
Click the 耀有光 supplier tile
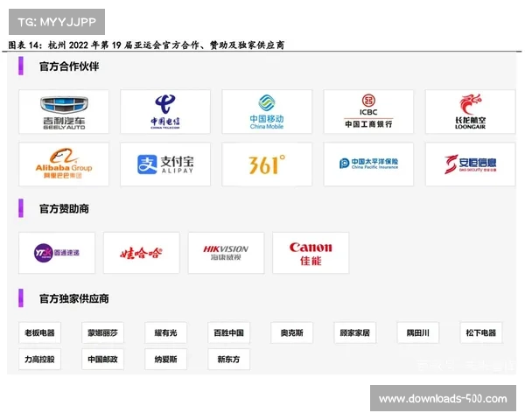coord(165,332)
